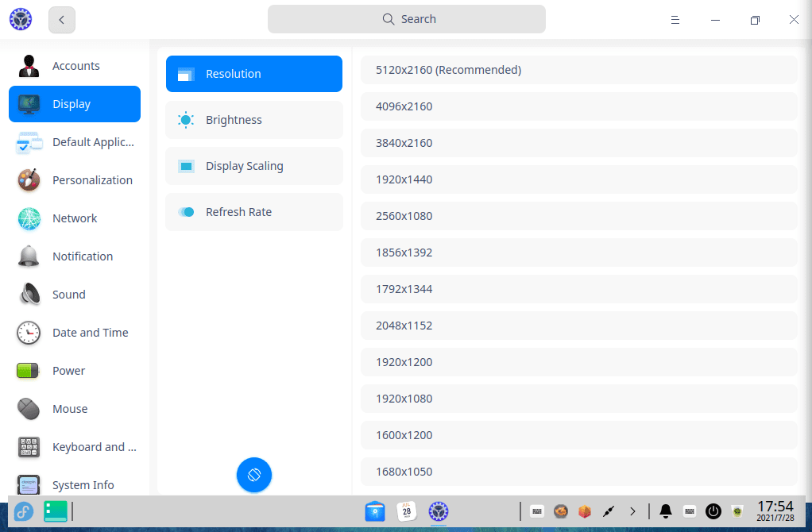Click the 17:54 clock in the dock

point(775,511)
